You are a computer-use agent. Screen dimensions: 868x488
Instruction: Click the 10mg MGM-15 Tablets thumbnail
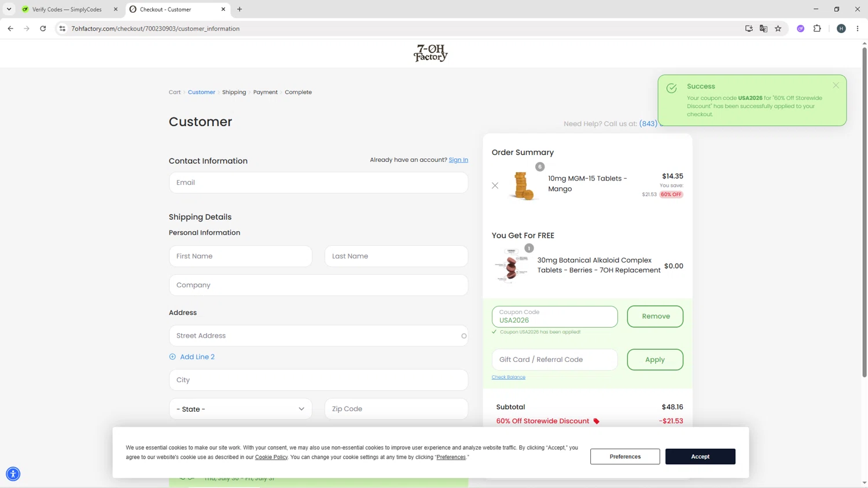[x=522, y=186]
